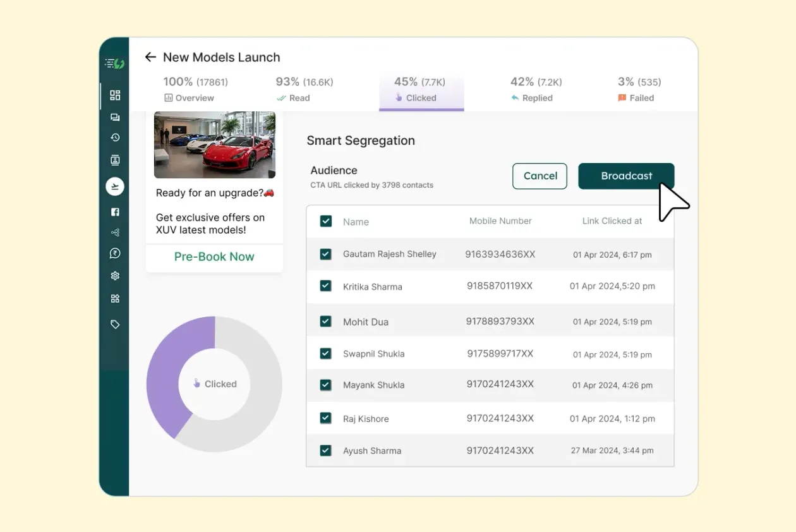Open the tags label icon in sidebar
The height and width of the screenshot is (532, 796).
click(x=115, y=324)
